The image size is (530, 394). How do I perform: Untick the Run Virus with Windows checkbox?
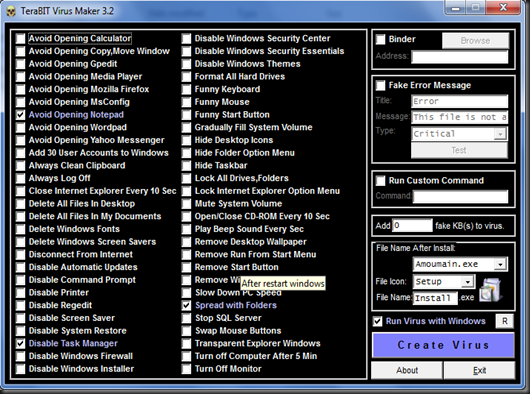pyautogui.click(x=378, y=321)
